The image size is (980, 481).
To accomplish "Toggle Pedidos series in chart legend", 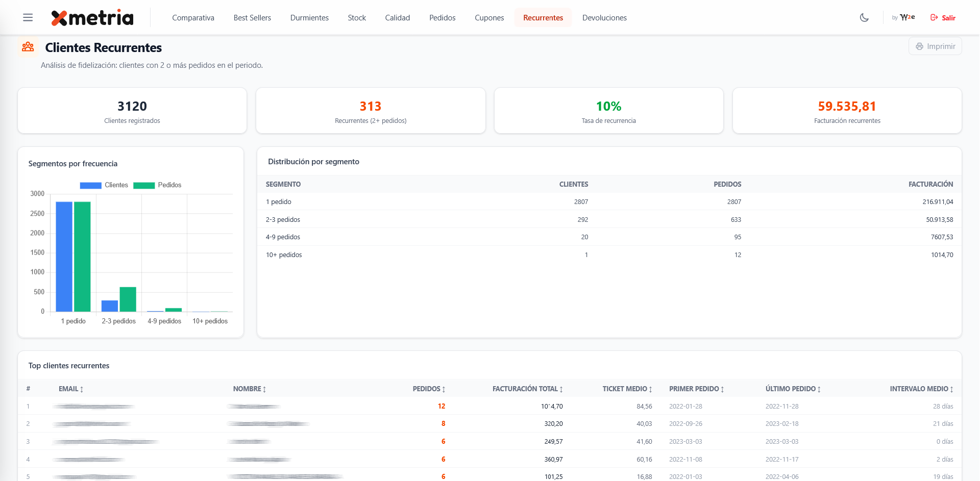I will point(157,185).
